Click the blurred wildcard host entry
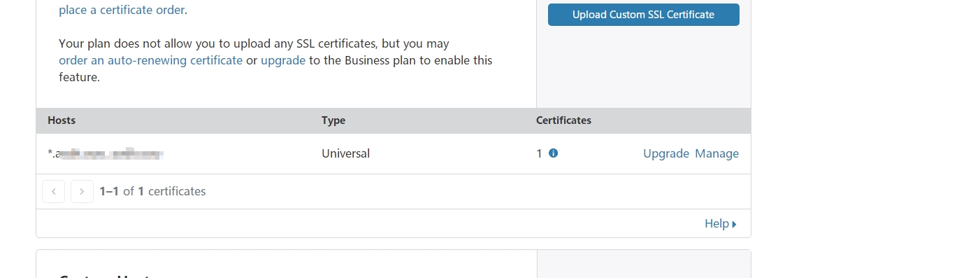Image resolution: width=980 pixels, height=278 pixels. (106, 153)
